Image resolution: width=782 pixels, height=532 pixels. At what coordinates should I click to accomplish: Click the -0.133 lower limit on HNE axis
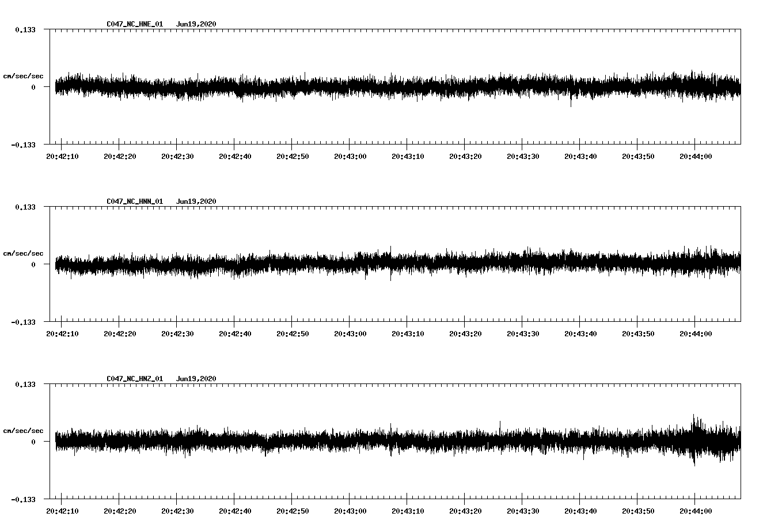tap(24, 145)
